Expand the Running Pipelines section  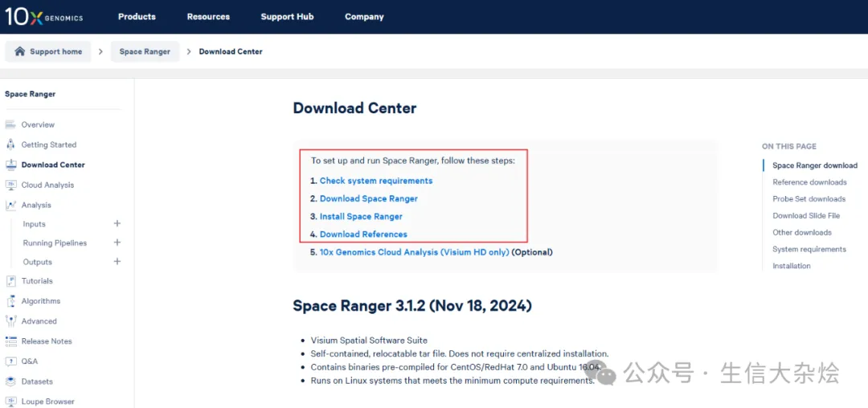coord(117,242)
